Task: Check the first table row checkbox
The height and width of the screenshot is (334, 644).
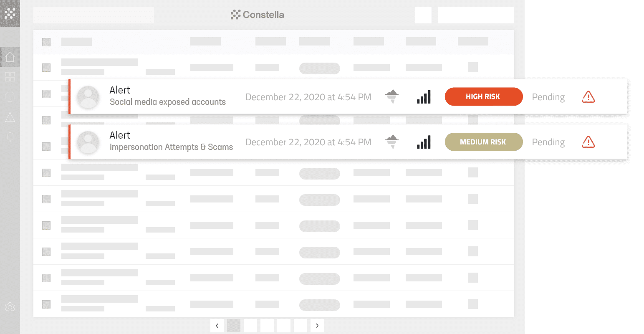Action: (x=46, y=67)
